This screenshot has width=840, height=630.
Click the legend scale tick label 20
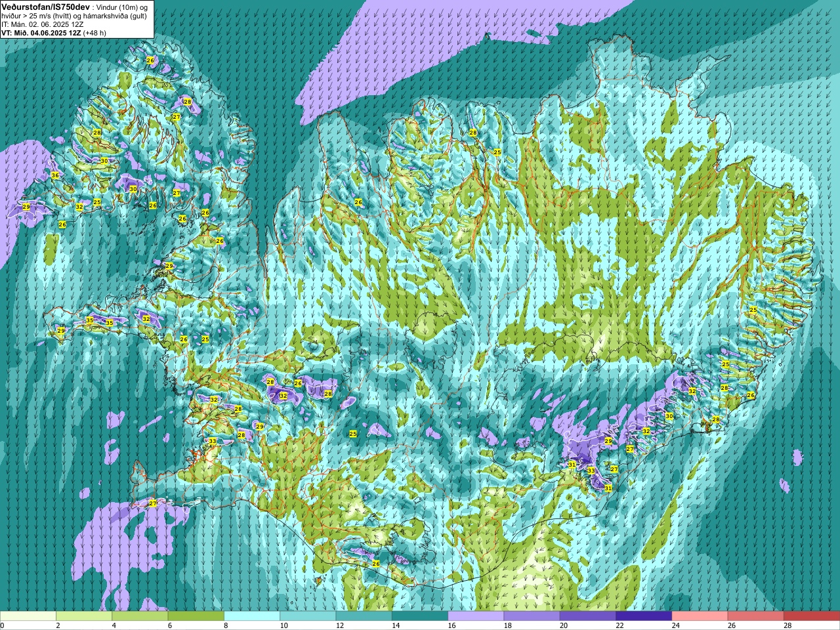[x=564, y=625]
